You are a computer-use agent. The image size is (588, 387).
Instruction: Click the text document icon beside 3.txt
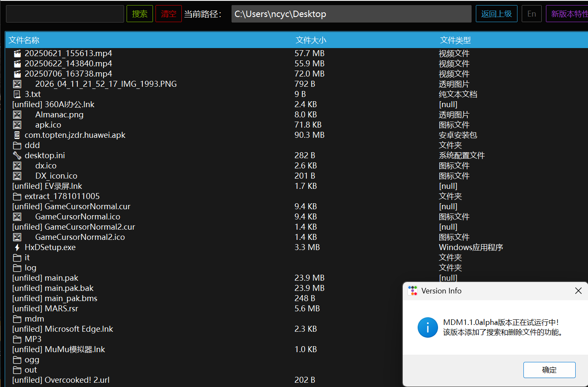tap(17, 94)
